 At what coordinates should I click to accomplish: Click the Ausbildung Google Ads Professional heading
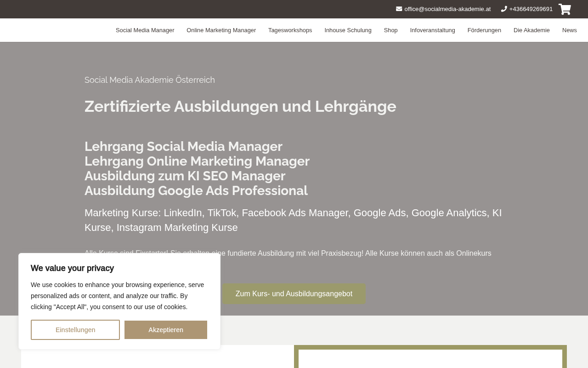click(x=196, y=190)
